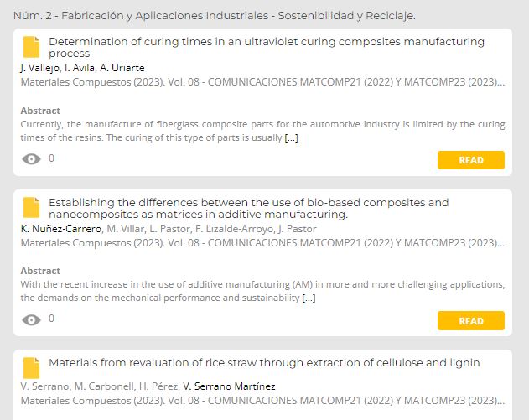Screen dimensions: 529x420
Task: Select author K. Nuñez-Carrero
Action: [x=60, y=229]
